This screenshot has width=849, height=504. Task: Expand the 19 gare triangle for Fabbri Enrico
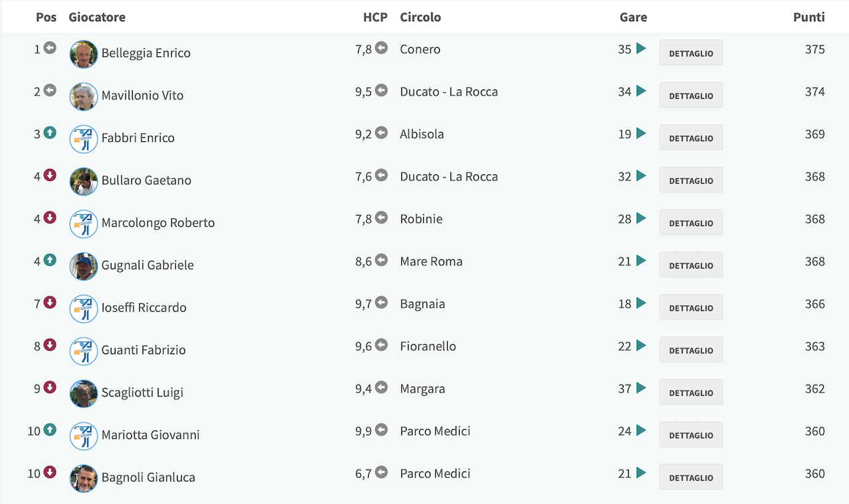(641, 133)
